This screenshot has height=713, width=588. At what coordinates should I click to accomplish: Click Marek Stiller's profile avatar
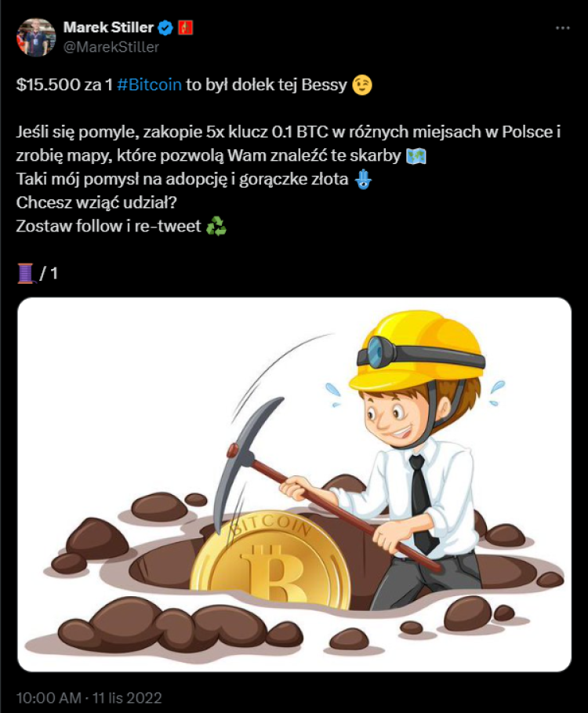[x=36, y=38]
